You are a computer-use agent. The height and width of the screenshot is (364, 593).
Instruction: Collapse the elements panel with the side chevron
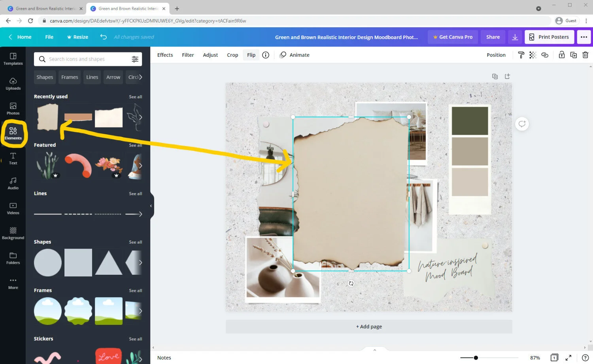tap(151, 205)
